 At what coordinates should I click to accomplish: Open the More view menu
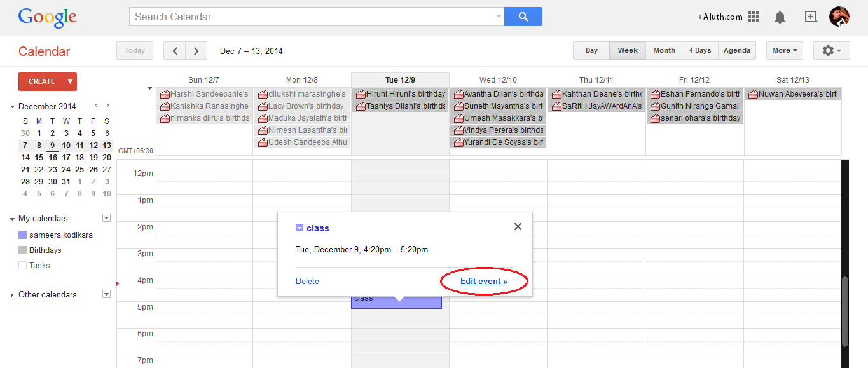[783, 50]
